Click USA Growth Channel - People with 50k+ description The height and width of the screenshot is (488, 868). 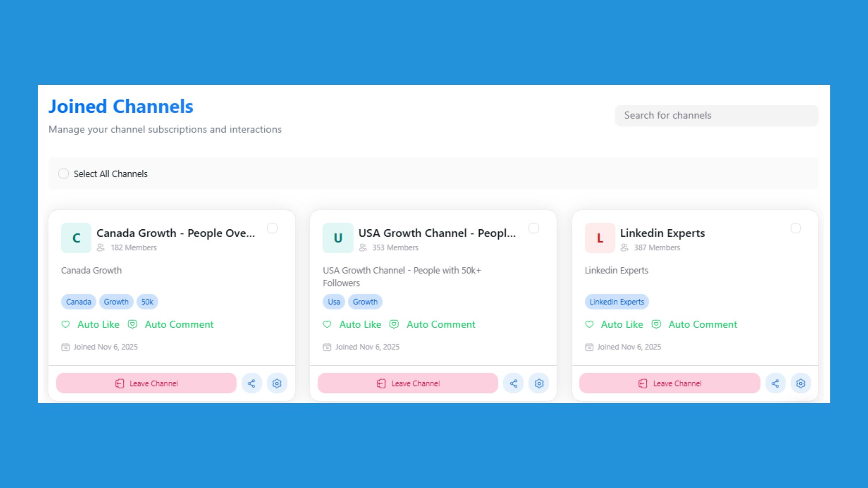pos(402,277)
